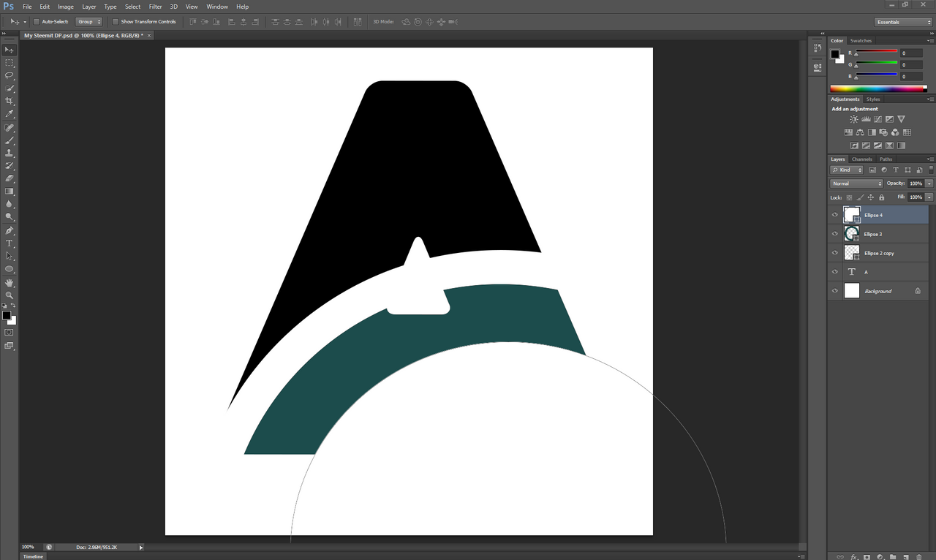Add a Color Balance adjustment

click(860, 132)
